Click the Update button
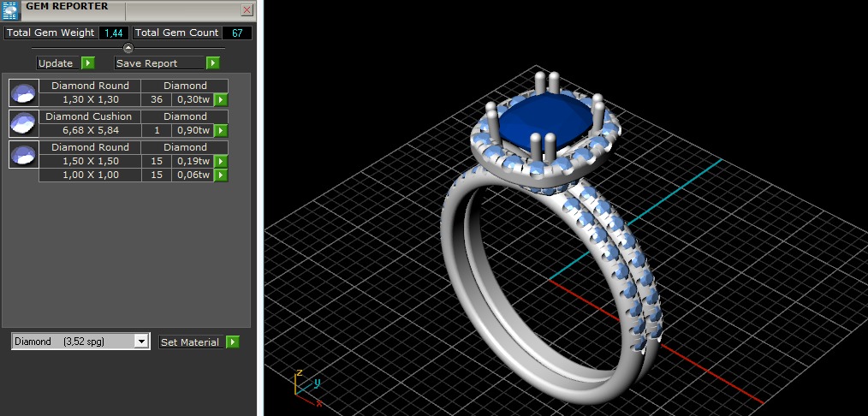This screenshot has height=416, width=868. (58, 63)
